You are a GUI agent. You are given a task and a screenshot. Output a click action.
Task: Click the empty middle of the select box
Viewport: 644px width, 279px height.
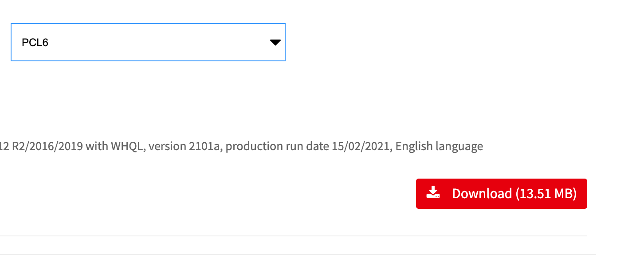tap(155, 43)
